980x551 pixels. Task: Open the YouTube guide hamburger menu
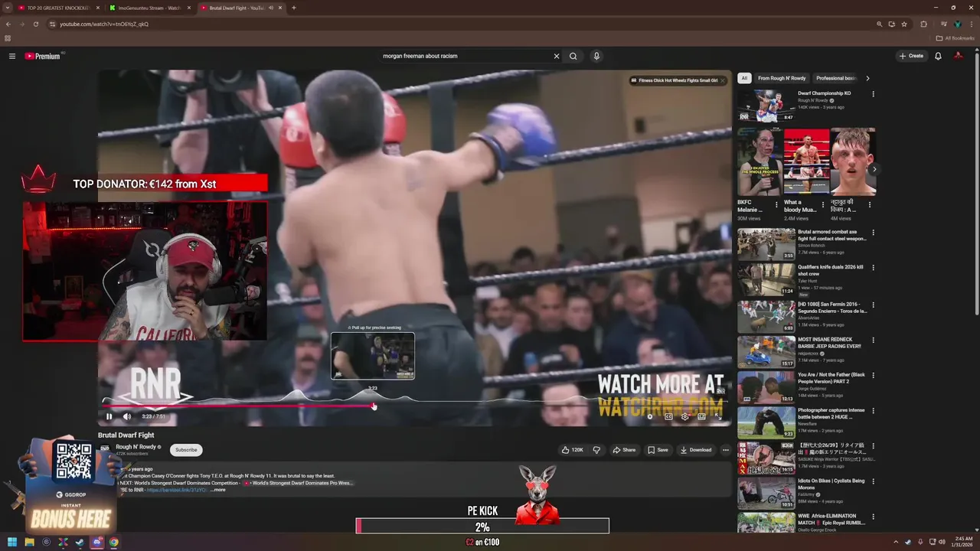tap(12, 56)
